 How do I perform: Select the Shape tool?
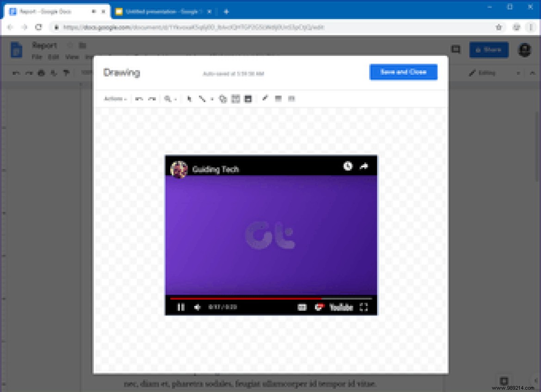222,98
